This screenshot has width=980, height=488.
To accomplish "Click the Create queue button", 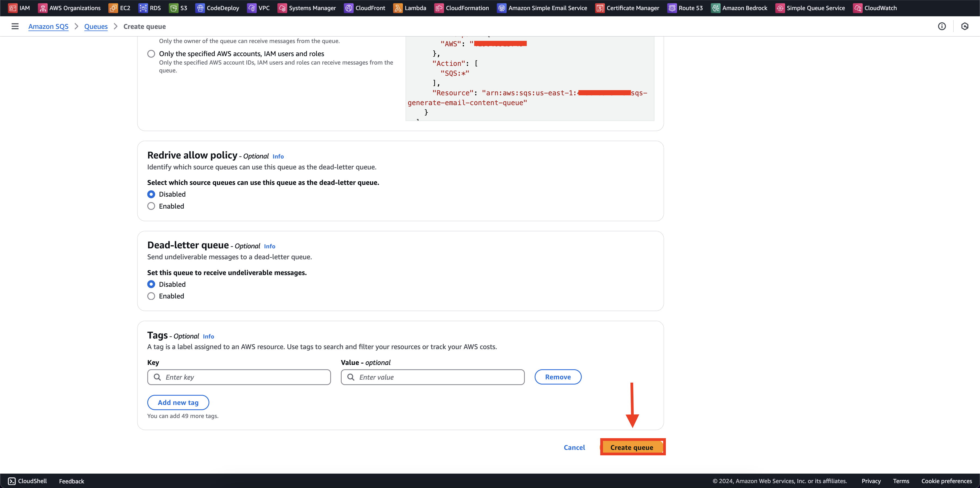I will [x=632, y=447].
